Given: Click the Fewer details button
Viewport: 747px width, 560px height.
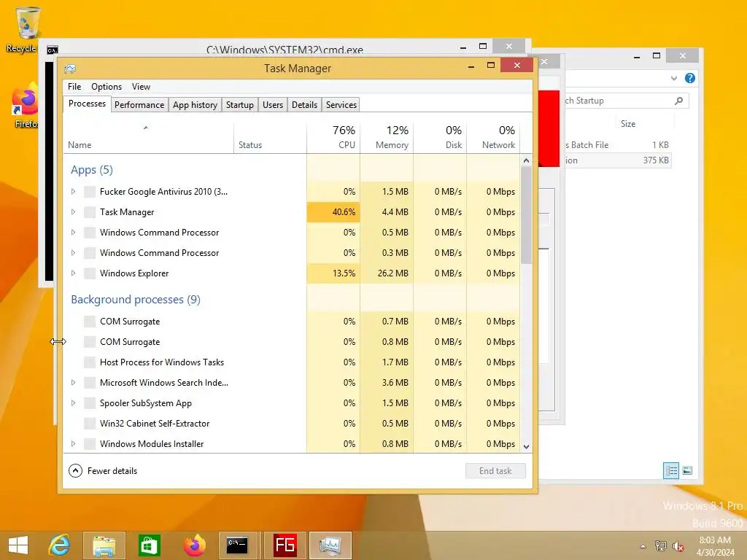Looking at the screenshot, I should pos(103,471).
